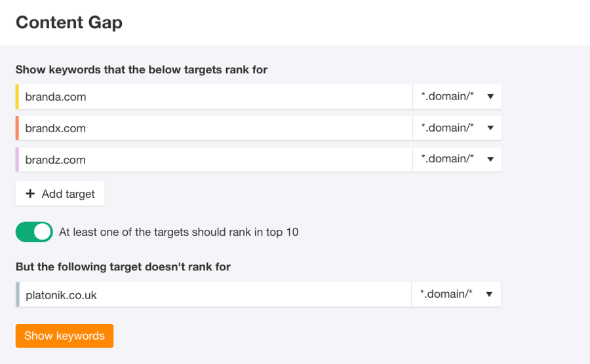The width and height of the screenshot is (590, 364).
Task: Toggle off the top 10 ranking switch
Action: pyautogui.click(x=34, y=232)
